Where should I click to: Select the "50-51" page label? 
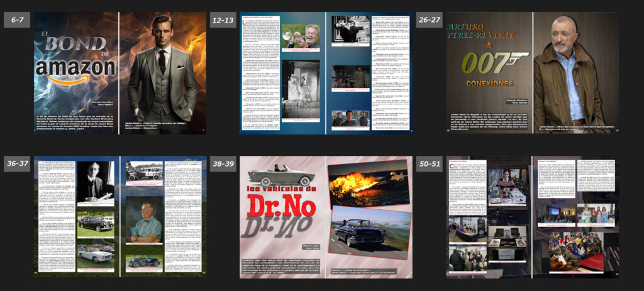pos(429,164)
